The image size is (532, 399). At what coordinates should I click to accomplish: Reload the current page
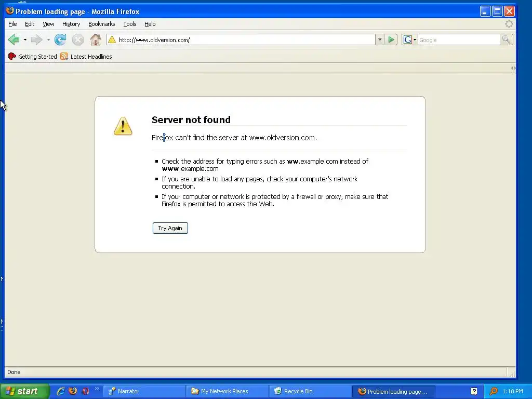(60, 39)
